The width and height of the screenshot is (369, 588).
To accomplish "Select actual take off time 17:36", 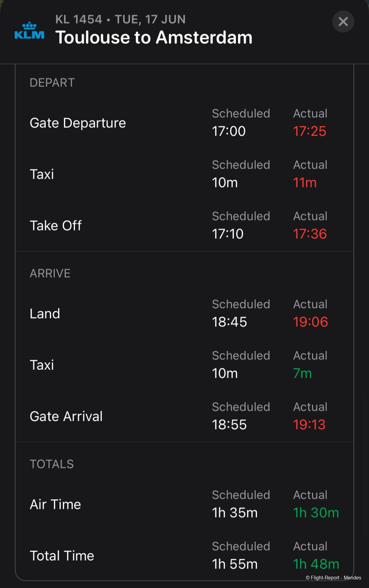I will click(310, 234).
